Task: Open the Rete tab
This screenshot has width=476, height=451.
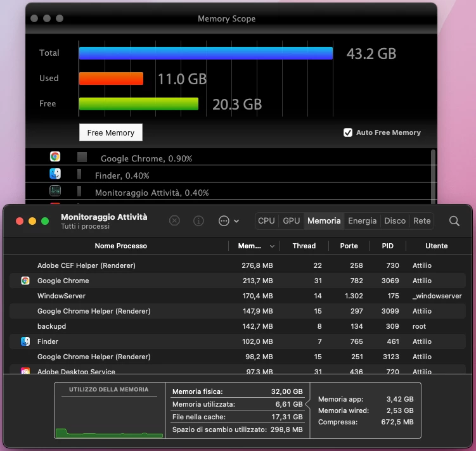Action: tap(421, 221)
